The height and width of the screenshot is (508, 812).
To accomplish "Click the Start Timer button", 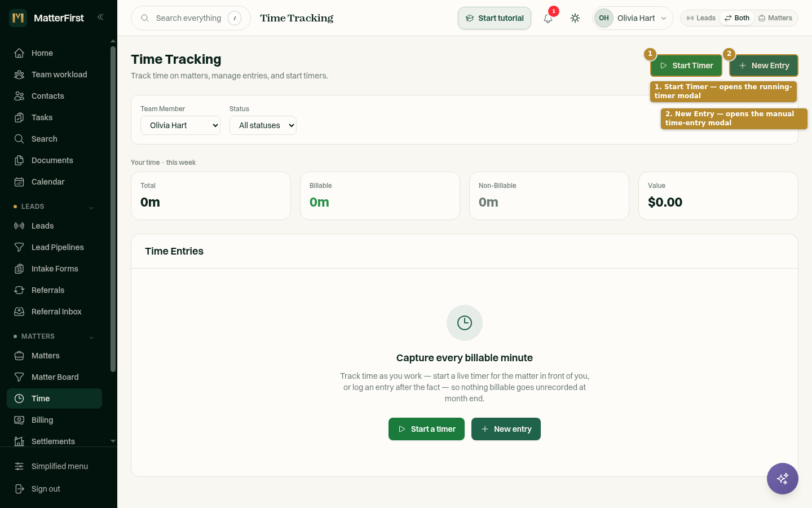I will tap(686, 65).
